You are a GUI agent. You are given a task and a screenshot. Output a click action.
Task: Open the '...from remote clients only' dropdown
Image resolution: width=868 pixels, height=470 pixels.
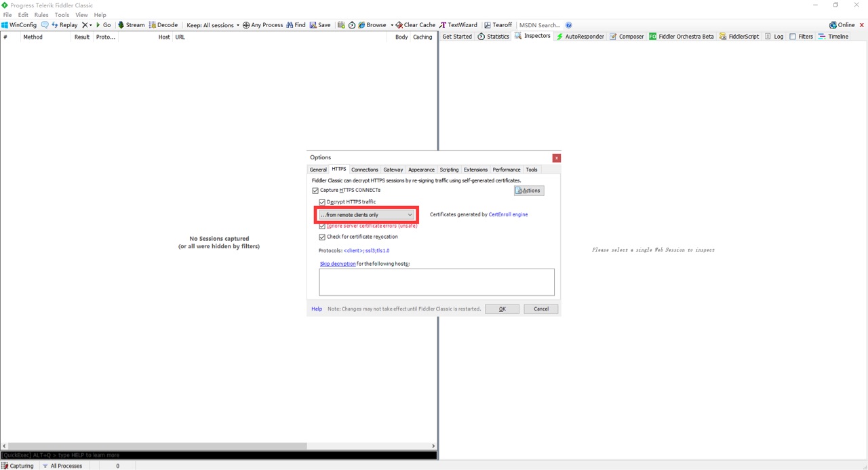366,215
